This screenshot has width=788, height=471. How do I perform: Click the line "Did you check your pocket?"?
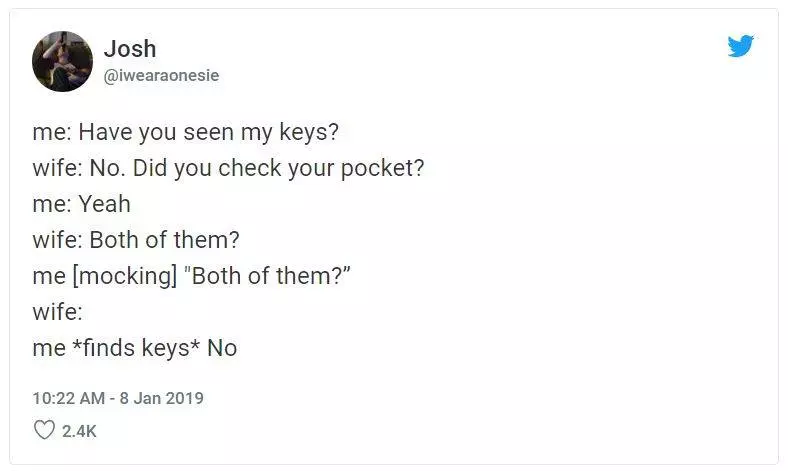tap(278, 168)
